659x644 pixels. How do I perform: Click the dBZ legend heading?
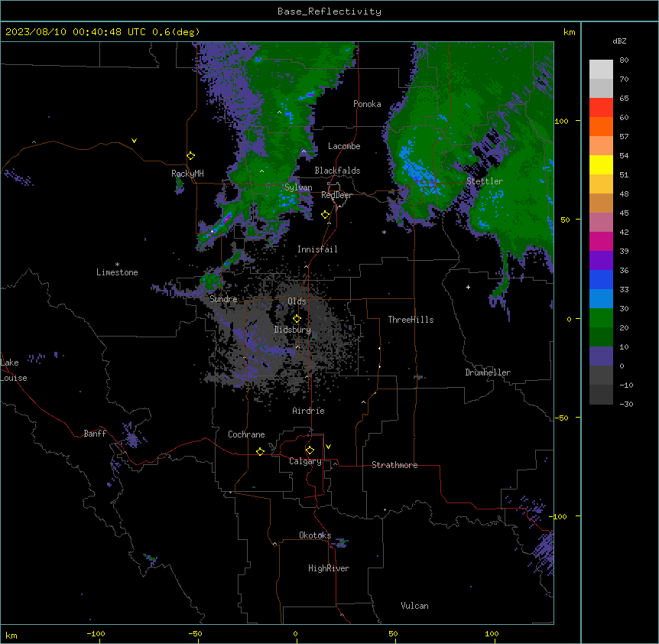click(x=619, y=41)
